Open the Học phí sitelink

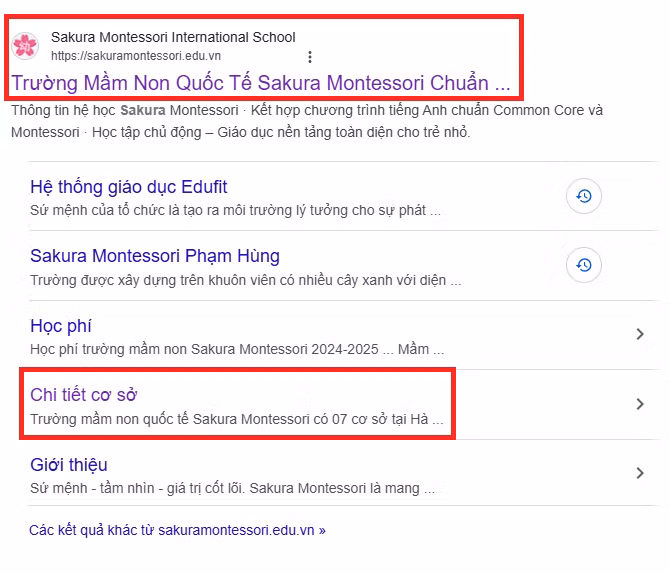(61, 327)
